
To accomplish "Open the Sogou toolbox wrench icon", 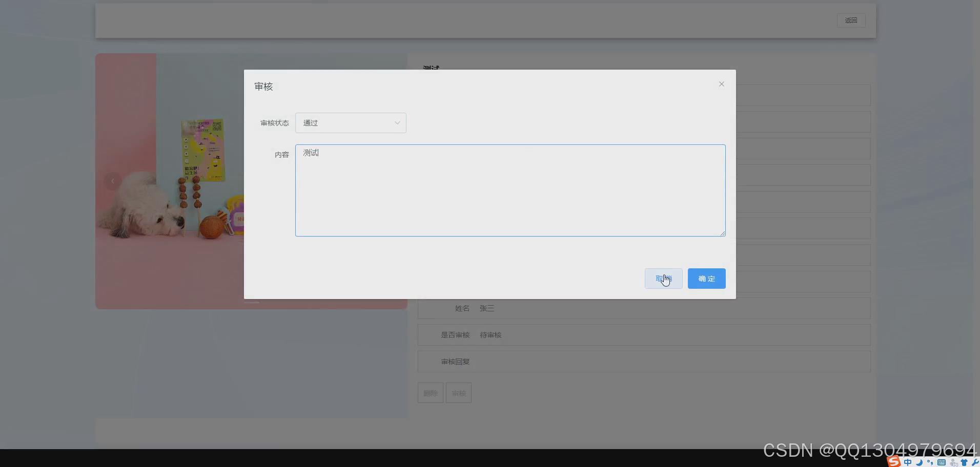I will pyautogui.click(x=977, y=462).
